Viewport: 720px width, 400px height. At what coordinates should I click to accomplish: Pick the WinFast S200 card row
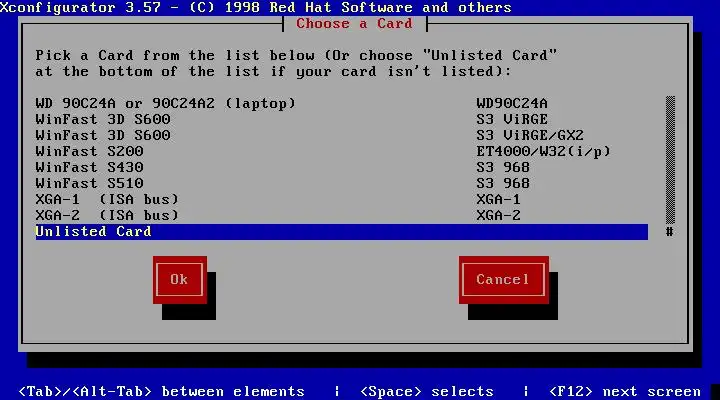(342, 152)
